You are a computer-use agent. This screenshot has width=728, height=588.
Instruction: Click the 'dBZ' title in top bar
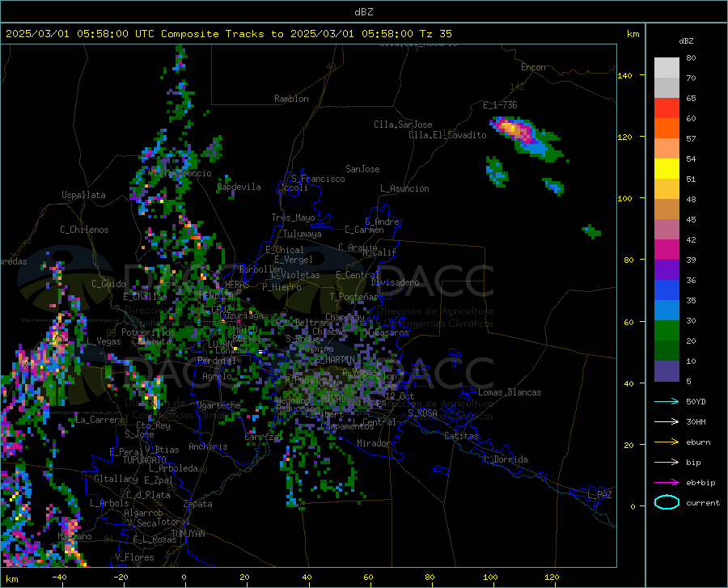[363, 12]
